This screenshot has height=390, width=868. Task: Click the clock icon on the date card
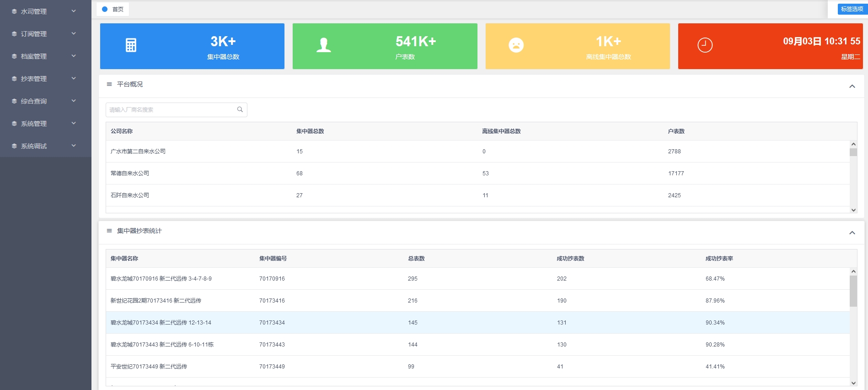tap(705, 45)
